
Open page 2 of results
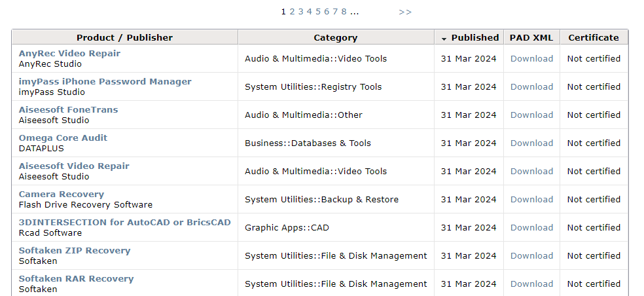(292, 12)
